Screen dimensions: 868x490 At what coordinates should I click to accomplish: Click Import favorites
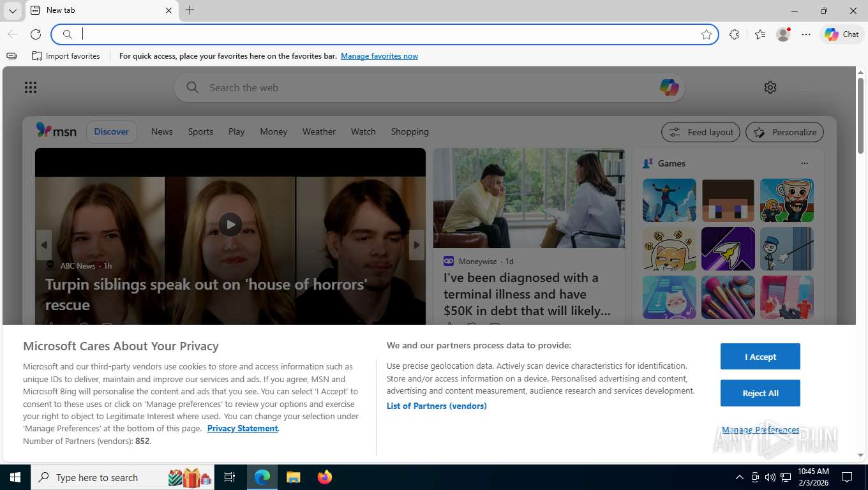tap(66, 56)
